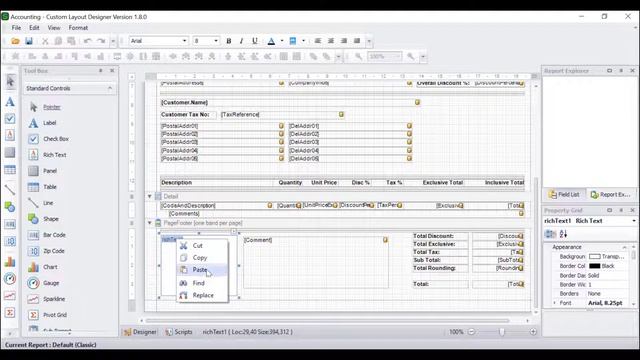Select the Bar Code control in Tool Box
This screenshot has height=360, width=640.
pyautogui.click(x=54, y=235)
